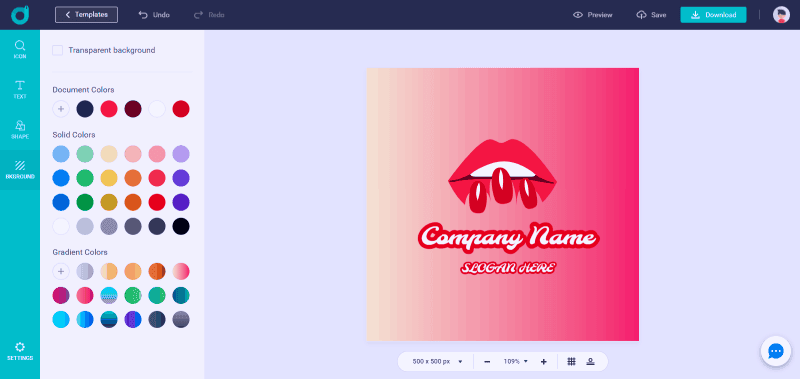Select the Company Name text on canvas
Viewport: 800px width, 379px height.
509,237
